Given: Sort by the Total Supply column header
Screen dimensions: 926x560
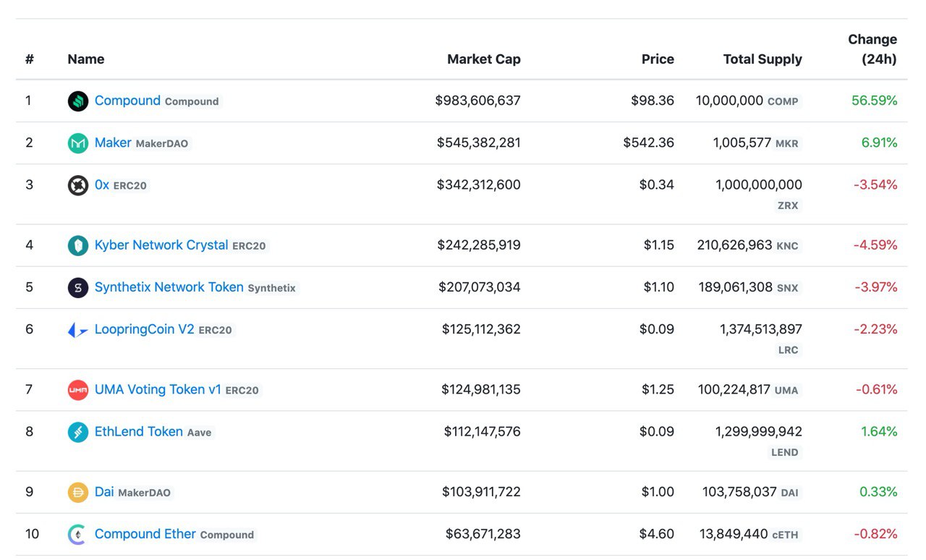Looking at the screenshot, I should tap(763, 59).
